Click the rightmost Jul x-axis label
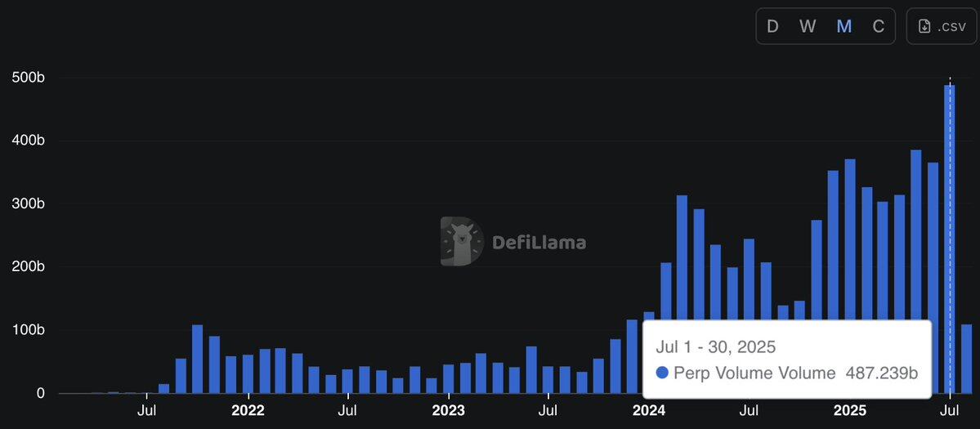 [950, 411]
